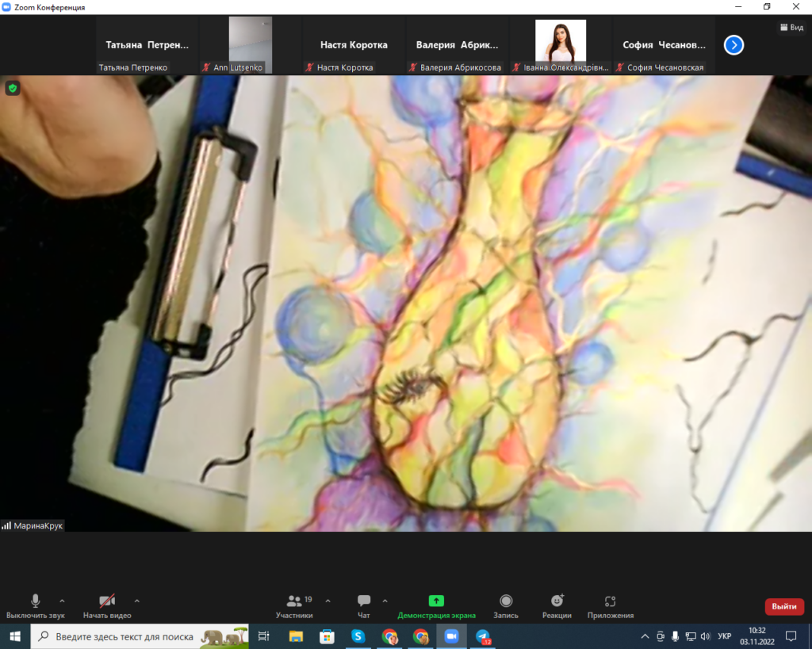Open the Вид view menu
The height and width of the screenshot is (649, 812).
click(x=791, y=27)
